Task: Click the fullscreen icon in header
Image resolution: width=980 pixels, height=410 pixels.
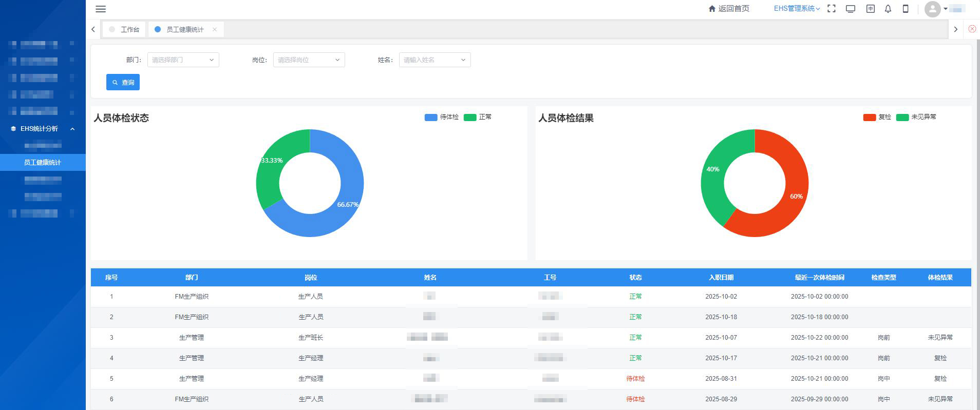Action: [832, 9]
